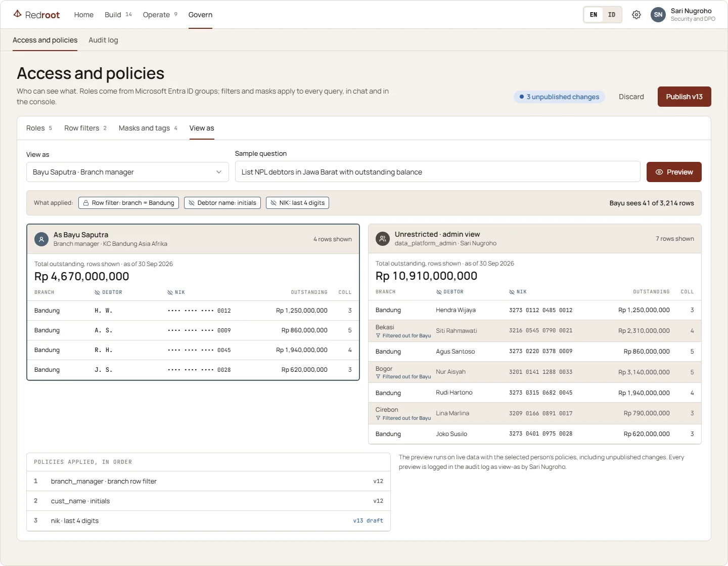Click the v13 draft label
This screenshot has height=566, width=728.
pos(368,520)
